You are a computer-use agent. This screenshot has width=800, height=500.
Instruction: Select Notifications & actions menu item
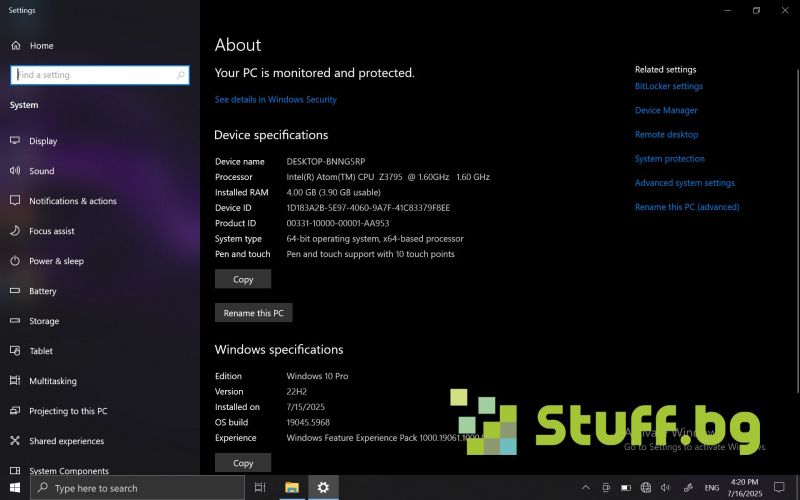72,201
